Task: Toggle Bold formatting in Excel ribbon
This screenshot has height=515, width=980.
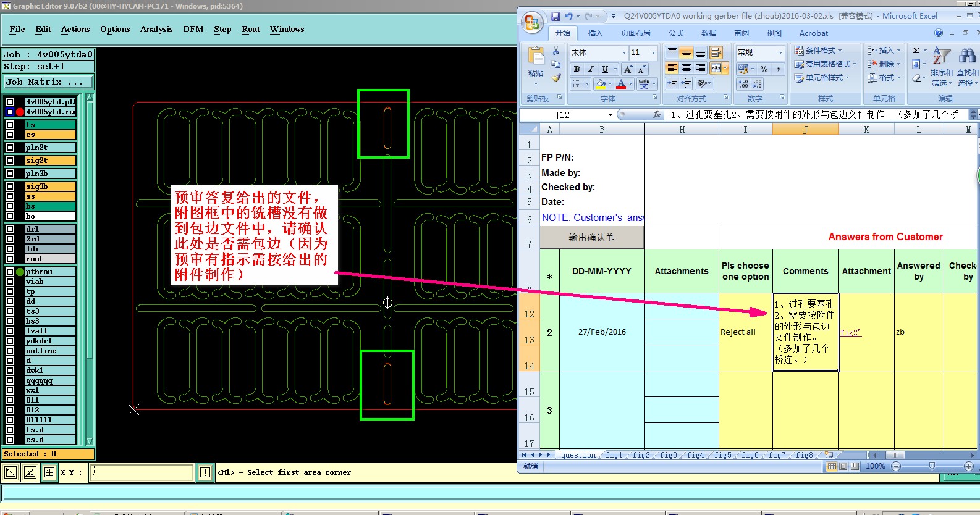Action: pyautogui.click(x=577, y=69)
